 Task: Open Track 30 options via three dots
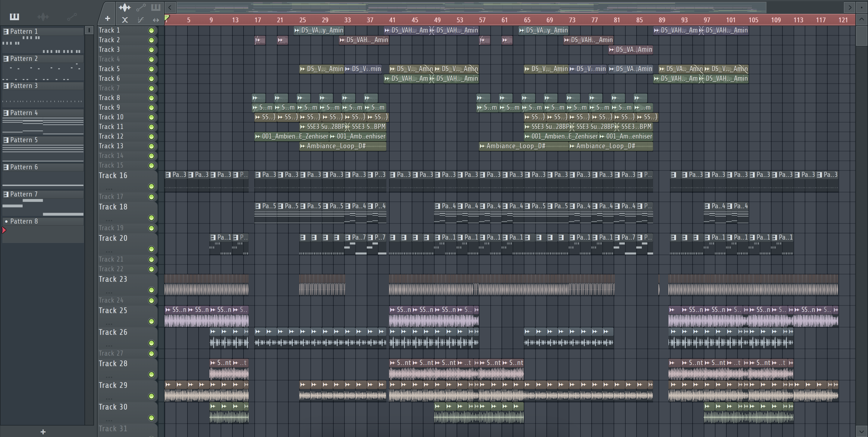(x=109, y=420)
